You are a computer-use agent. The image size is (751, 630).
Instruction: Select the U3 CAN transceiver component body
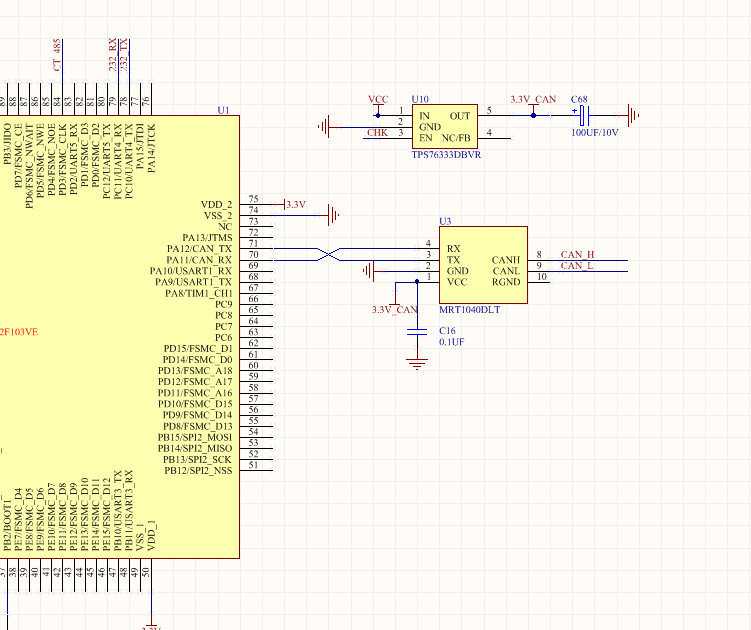point(483,265)
